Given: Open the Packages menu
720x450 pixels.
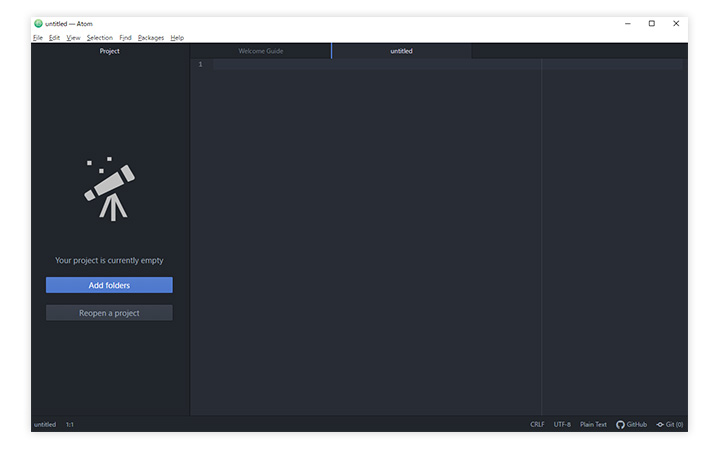Looking at the screenshot, I should (151, 37).
